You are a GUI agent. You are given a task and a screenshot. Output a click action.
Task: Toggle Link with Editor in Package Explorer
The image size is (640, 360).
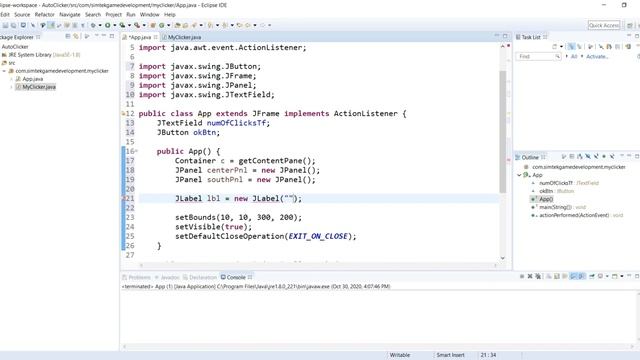(x=76, y=36)
